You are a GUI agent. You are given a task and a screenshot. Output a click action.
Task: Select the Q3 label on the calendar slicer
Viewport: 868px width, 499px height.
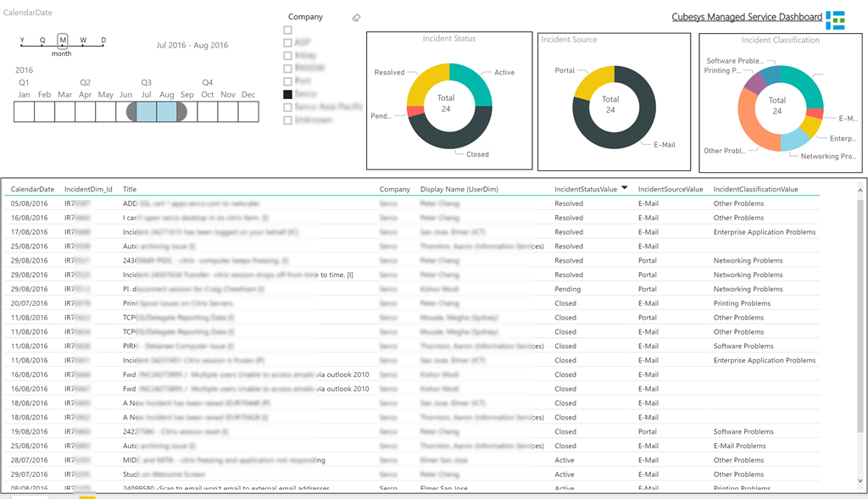(x=145, y=82)
